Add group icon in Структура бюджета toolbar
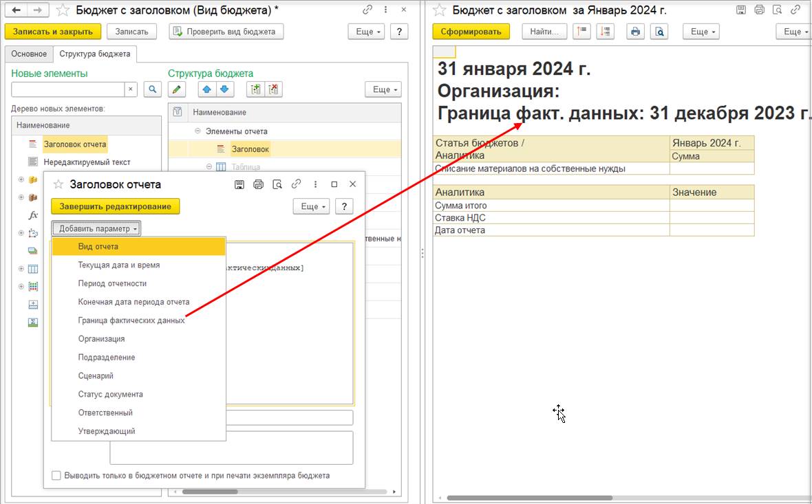The height and width of the screenshot is (504, 812). coord(255,89)
